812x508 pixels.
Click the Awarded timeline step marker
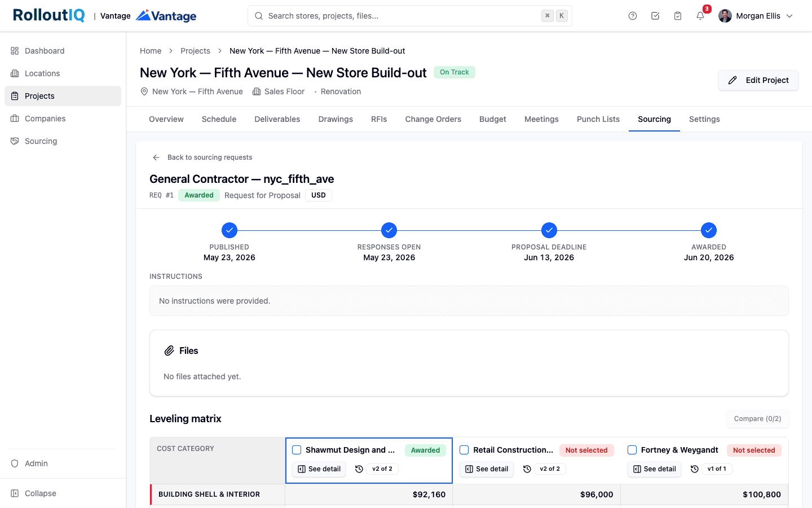709,230
